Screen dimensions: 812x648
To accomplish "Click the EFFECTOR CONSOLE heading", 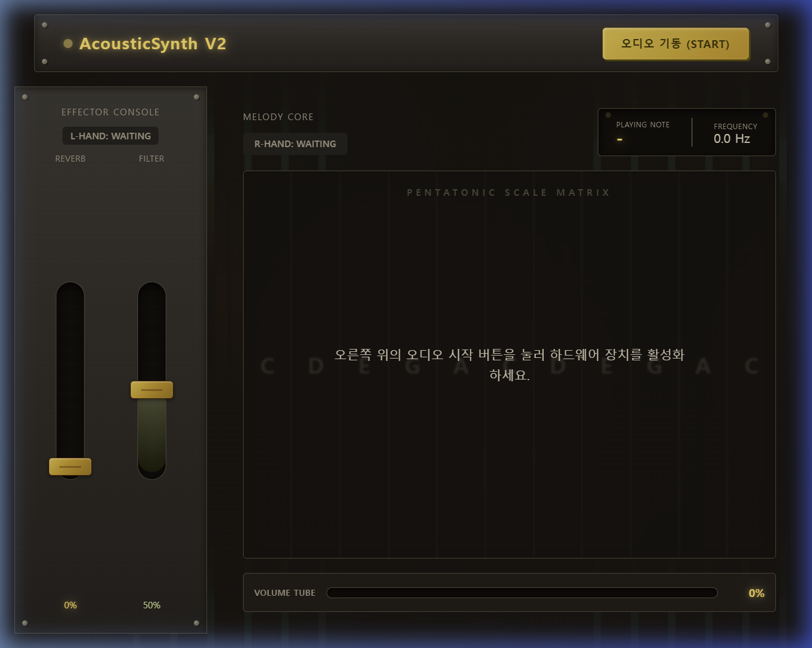I will point(110,112).
